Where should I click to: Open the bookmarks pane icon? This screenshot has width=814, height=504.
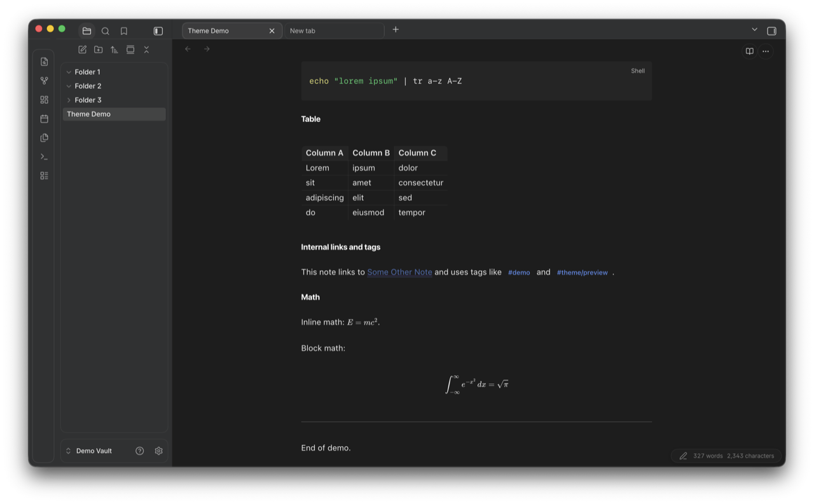[124, 31]
